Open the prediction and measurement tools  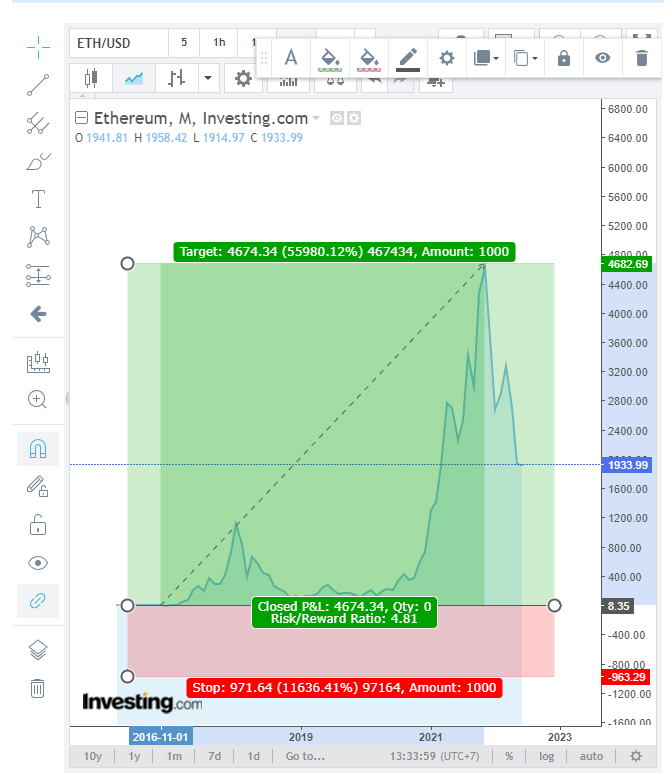(38, 275)
